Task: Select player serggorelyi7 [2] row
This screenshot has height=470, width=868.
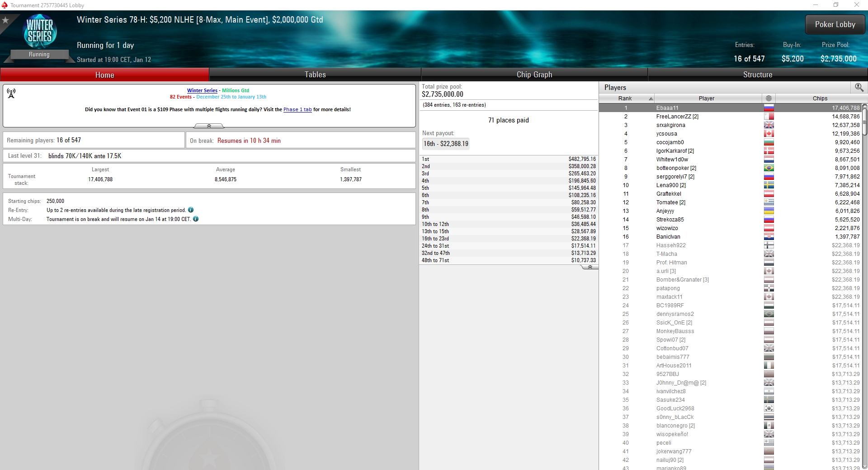Action: (x=731, y=177)
